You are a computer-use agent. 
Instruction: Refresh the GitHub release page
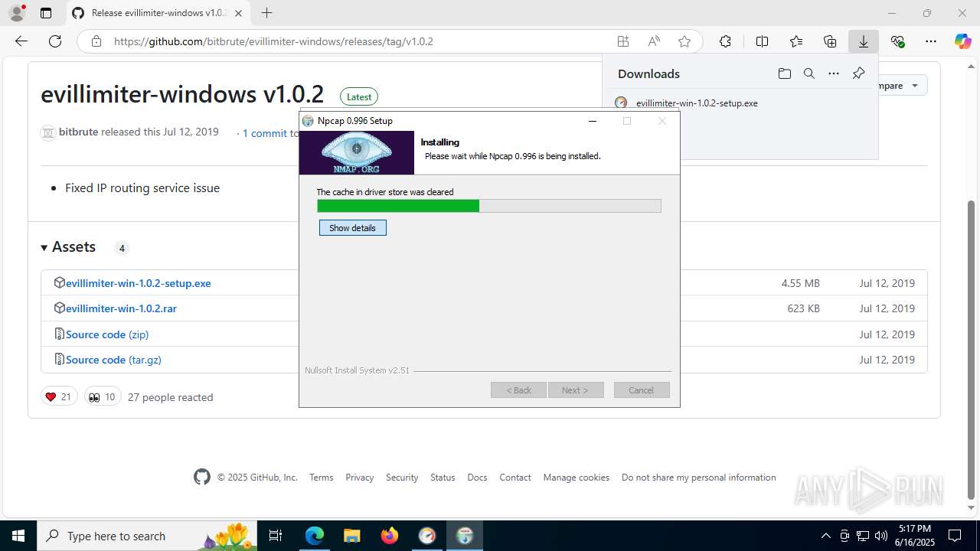(x=55, y=41)
